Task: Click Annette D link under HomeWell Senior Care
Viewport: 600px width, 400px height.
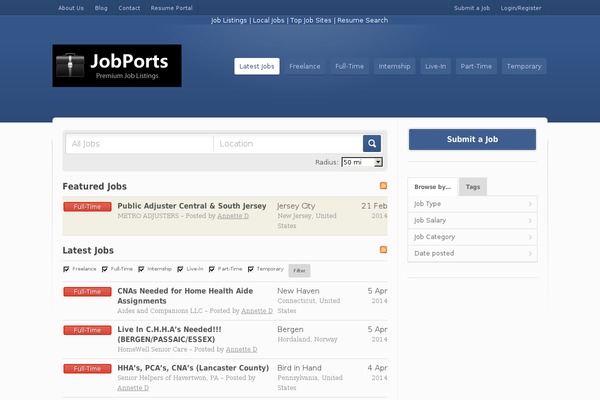Action: point(241,349)
